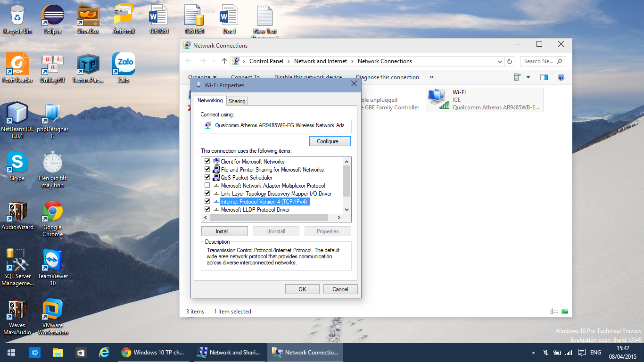The width and height of the screenshot is (644, 362).
Task: Click the muted volume tray icon
Action: point(545,353)
